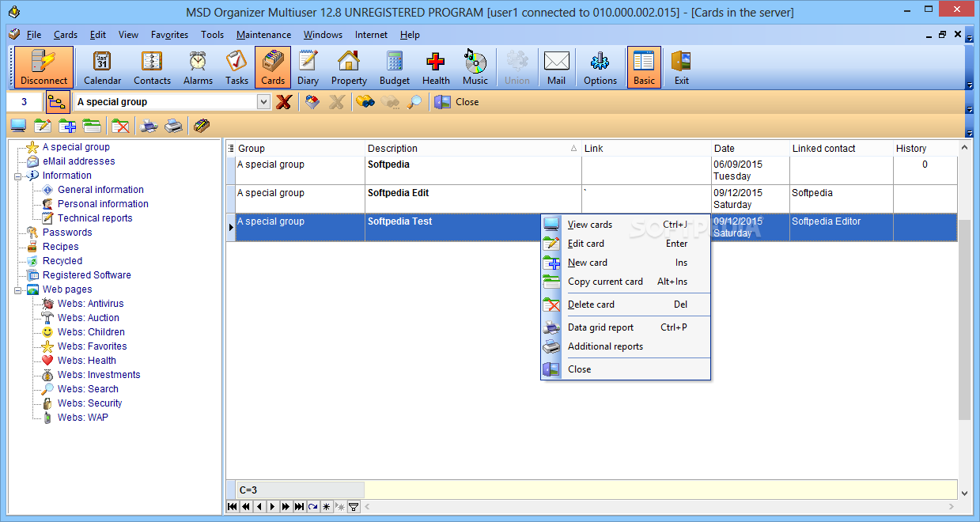
Task: Click the Description column sort arrow
Action: click(x=573, y=148)
